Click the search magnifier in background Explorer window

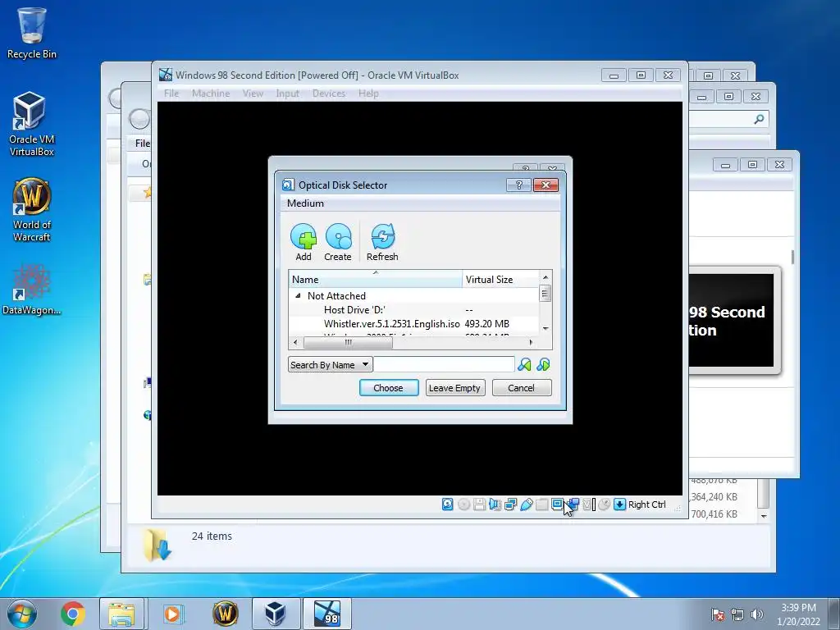[759, 119]
